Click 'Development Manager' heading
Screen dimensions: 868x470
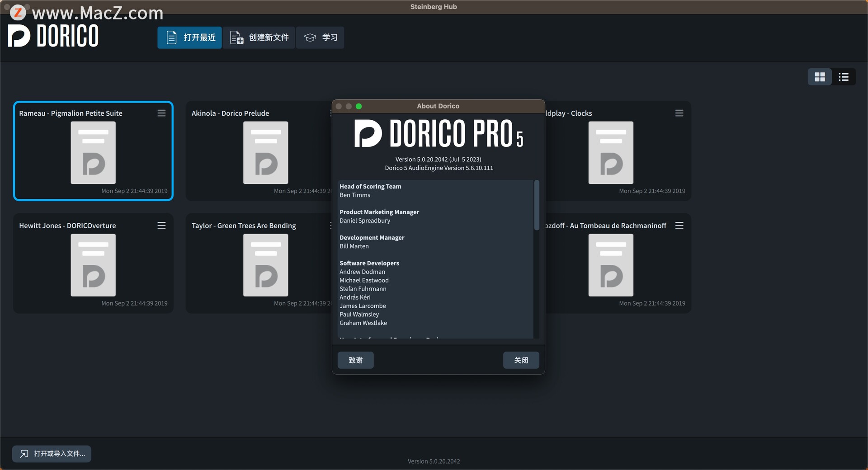point(372,238)
